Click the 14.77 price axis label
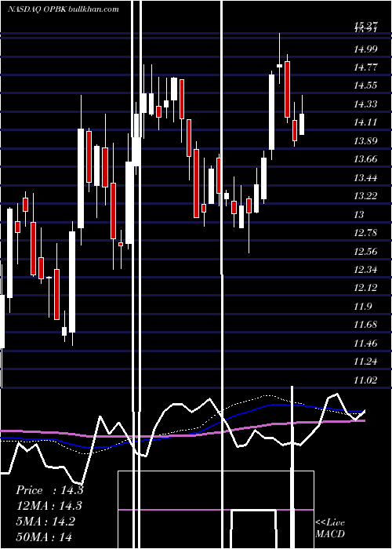 pos(365,67)
